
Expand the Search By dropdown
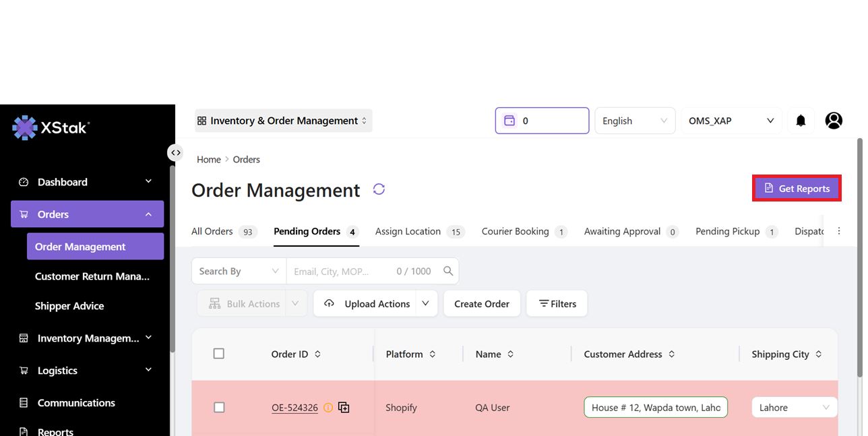(x=239, y=271)
